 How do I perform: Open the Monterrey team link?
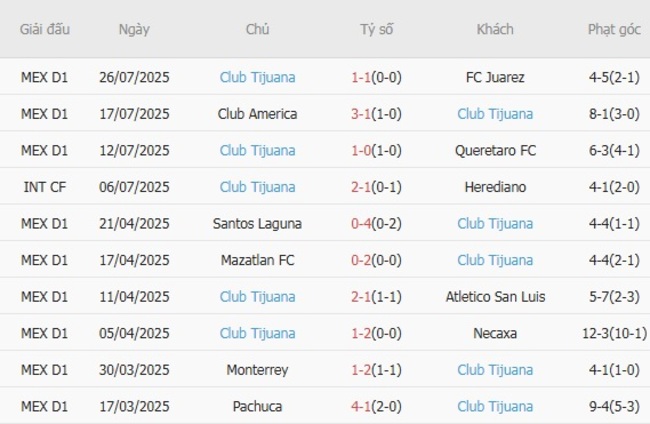coord(257,370)
